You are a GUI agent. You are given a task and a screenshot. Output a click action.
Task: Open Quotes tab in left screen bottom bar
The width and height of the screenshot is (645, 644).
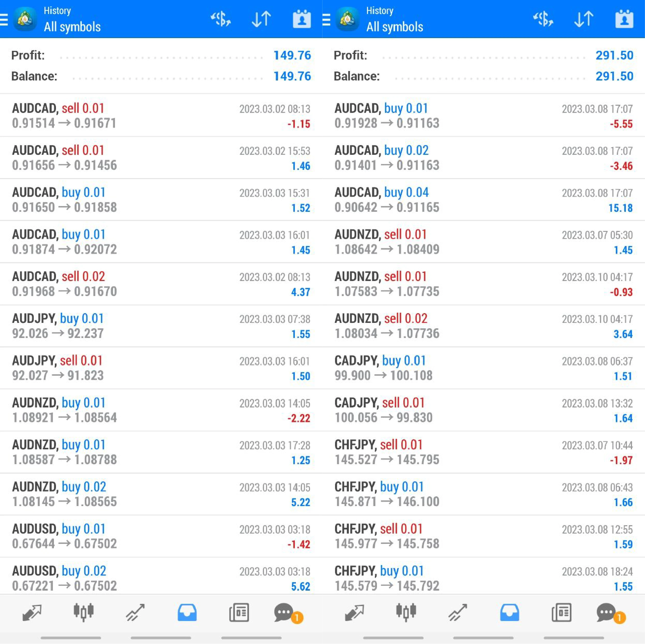point(32,613)
